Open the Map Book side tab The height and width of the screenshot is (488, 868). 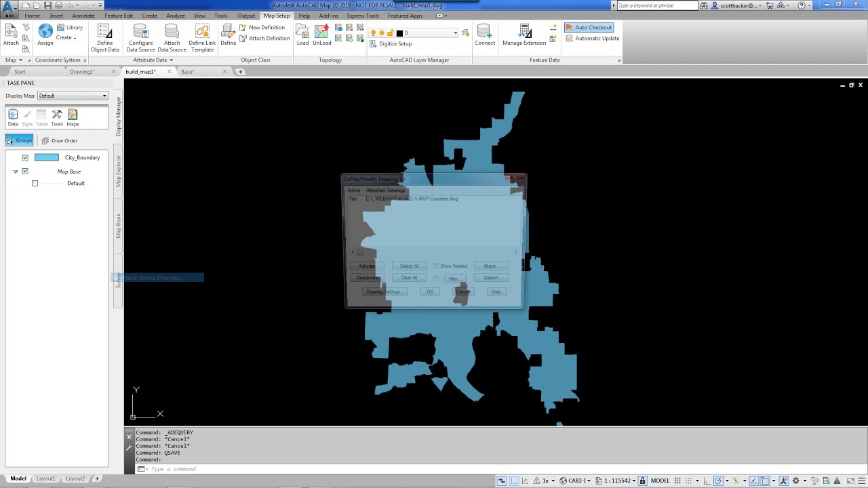(119, 226)
